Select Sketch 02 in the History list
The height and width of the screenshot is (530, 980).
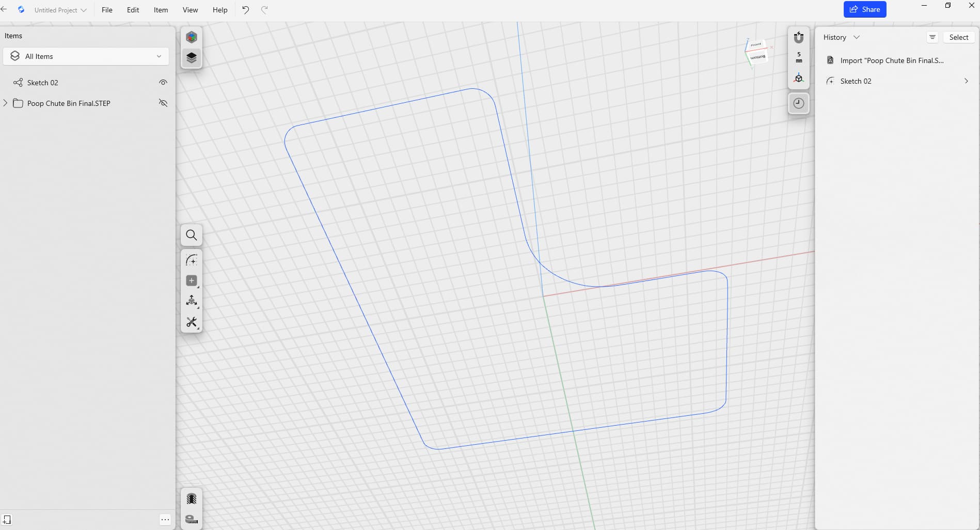pos(856,81)
